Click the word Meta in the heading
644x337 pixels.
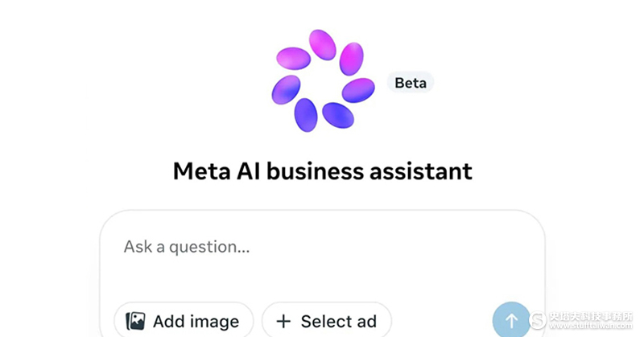(200, 171)
